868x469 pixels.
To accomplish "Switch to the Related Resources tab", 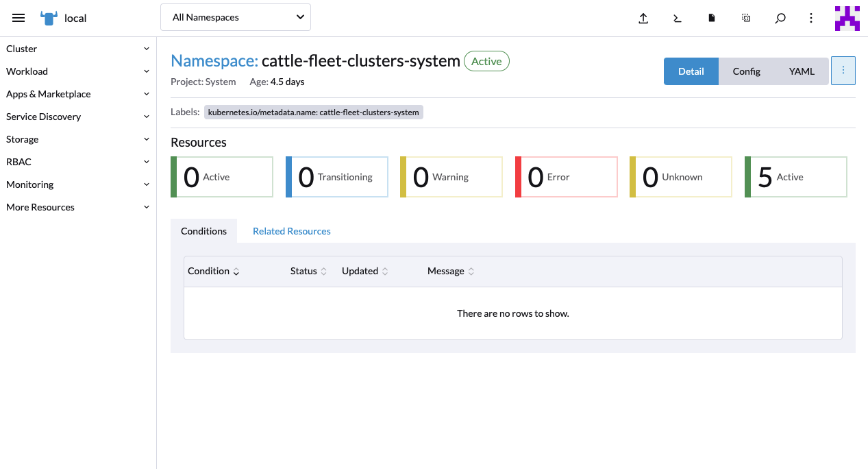I will point(291,231).
